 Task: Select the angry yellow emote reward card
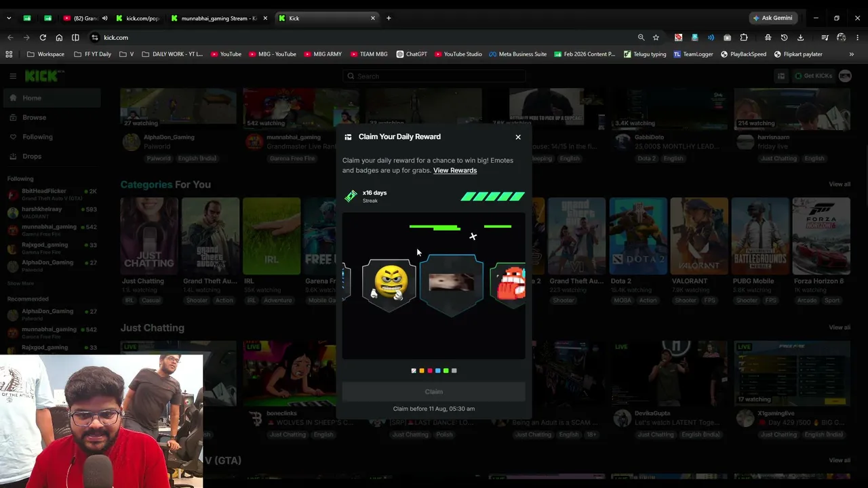tap(389, 285)
